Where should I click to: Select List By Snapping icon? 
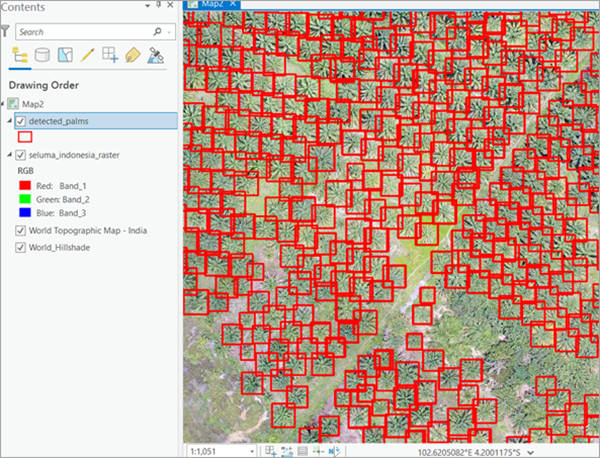[109, 55]
